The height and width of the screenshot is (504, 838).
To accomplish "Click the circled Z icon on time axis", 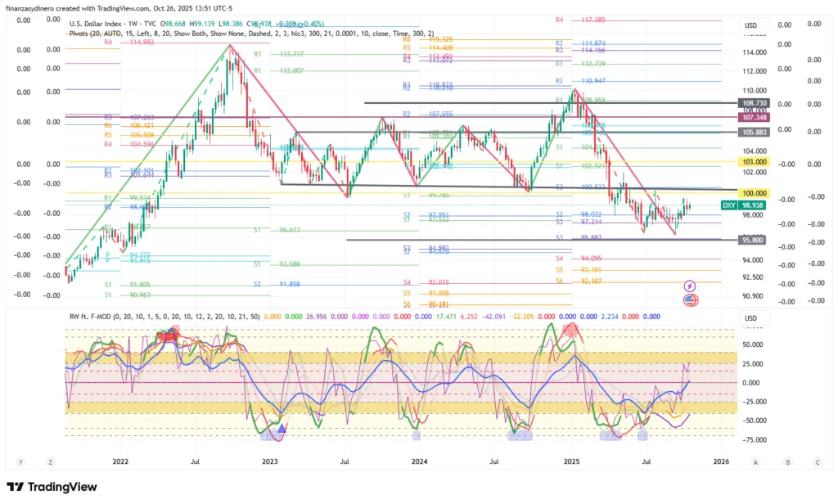I will [x=51, y=461].
